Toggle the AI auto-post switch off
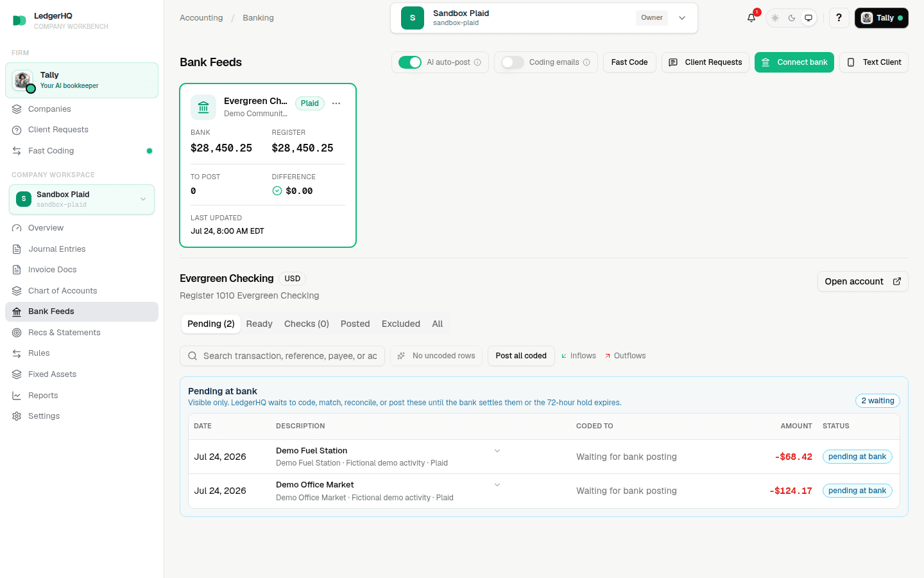924x578 pixels. (x=410, y=62)
